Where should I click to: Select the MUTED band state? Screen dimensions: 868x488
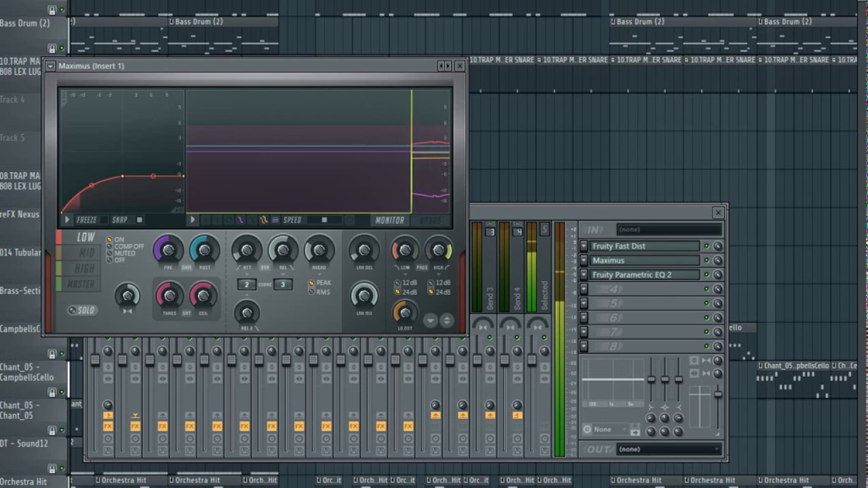click(x=121, y=253)
